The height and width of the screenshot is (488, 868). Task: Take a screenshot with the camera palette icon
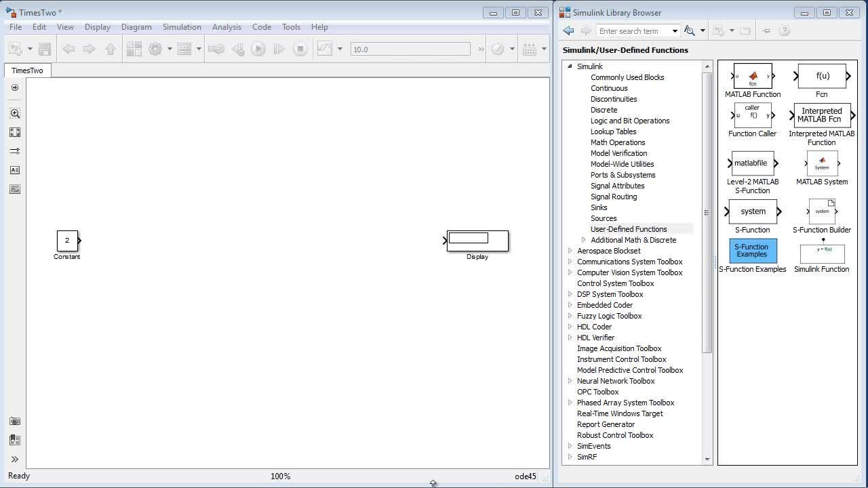tap(15, 421)
